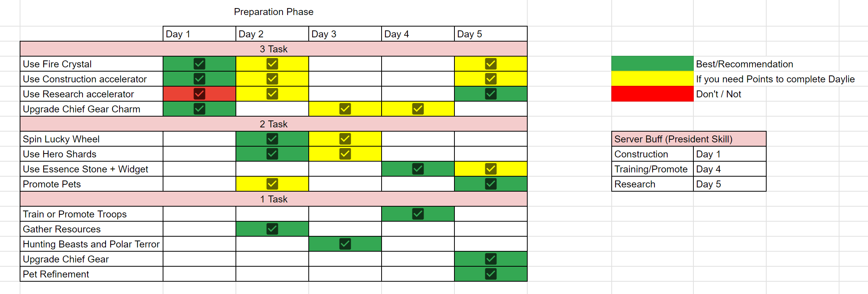868x294 pixels.
Task: Uncheck Use Fire Crystal Day 1 checkbox
Action: pos(199,63)
